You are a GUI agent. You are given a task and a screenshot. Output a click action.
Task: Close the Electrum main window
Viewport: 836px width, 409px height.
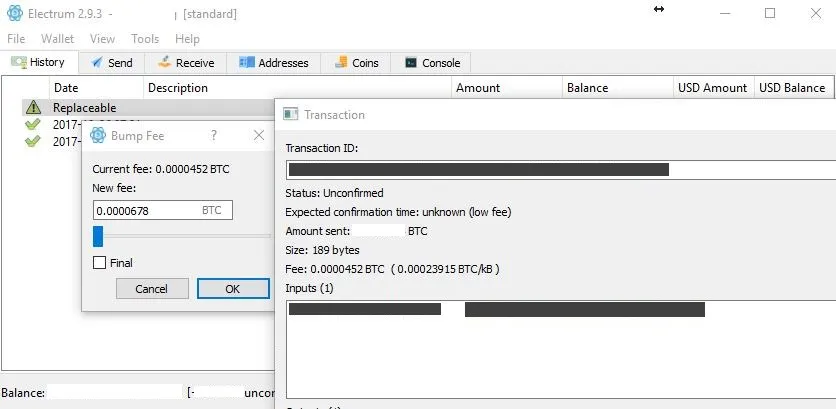coord(816,13)
